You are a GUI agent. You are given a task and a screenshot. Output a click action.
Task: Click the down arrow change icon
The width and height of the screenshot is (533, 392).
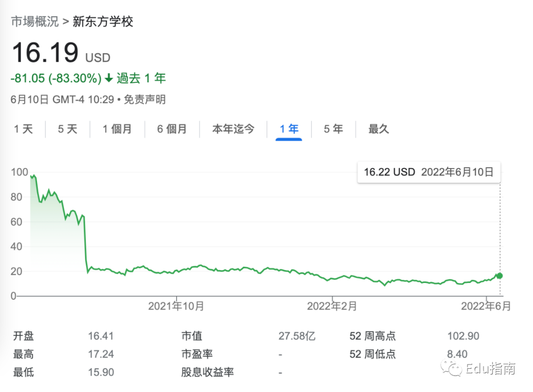pos(109,78)
